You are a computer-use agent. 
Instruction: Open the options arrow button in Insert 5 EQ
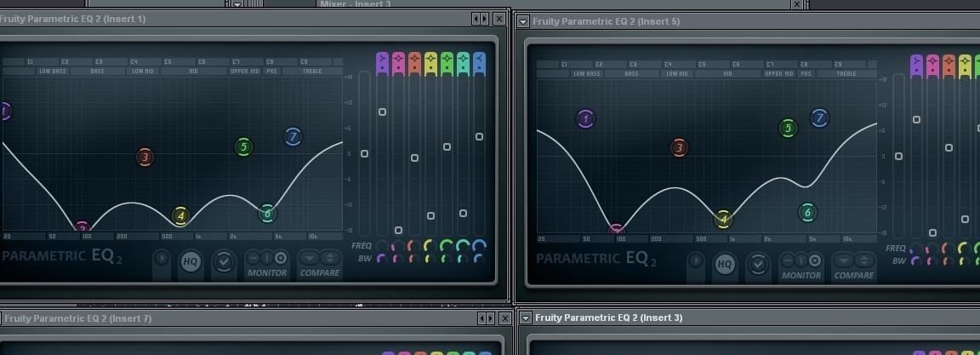click(x=695, y=261)
